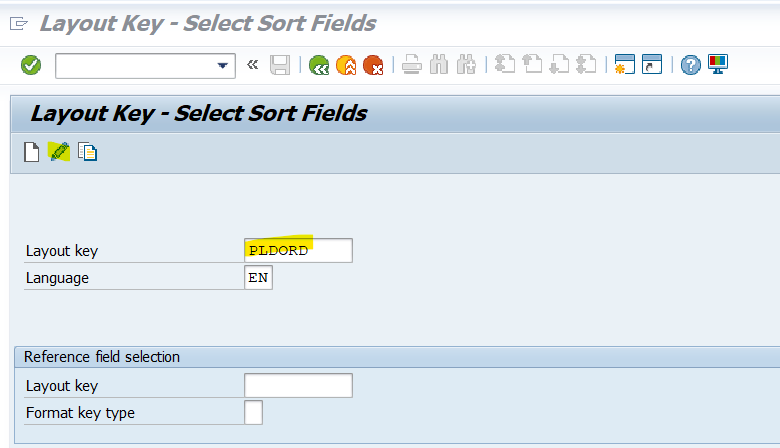Viewport: 780px width, 448px height.
Task: Click the yellow Exit icon
Action: [346, 65]
